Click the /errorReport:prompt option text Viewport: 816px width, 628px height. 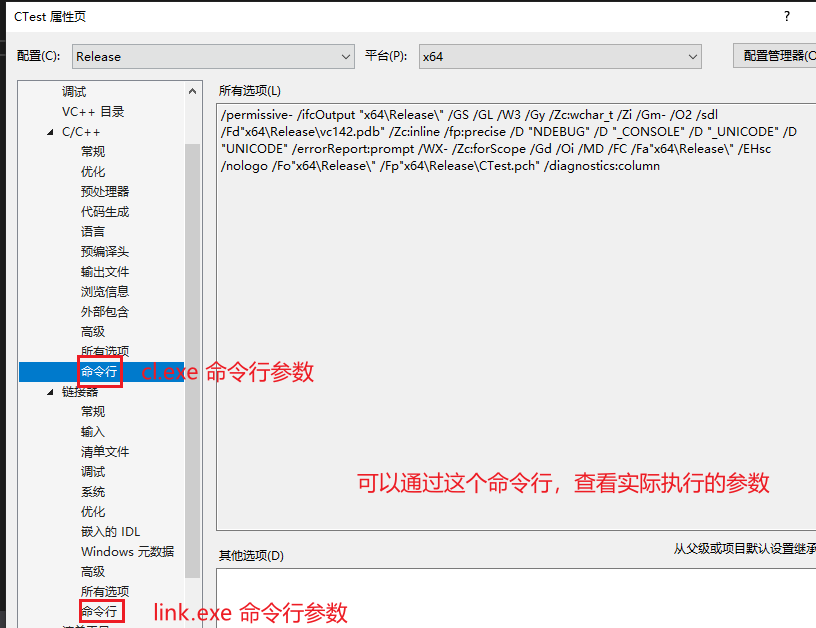tap(353, 149)
